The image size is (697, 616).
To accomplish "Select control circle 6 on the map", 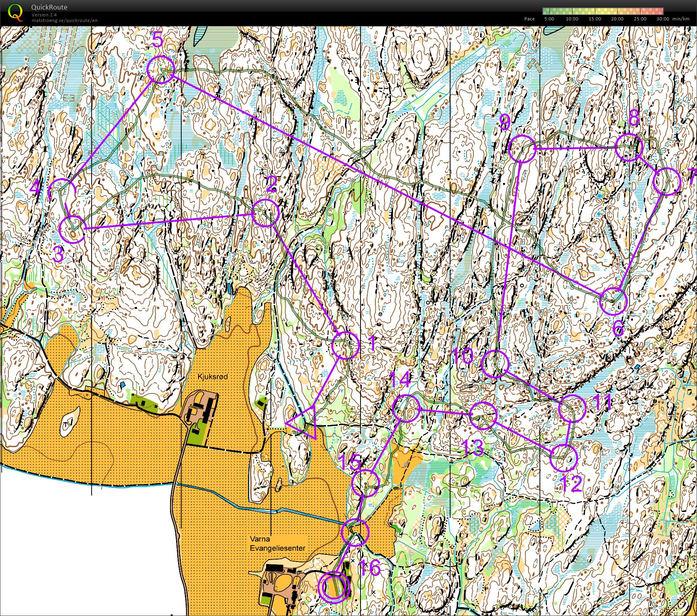I will 613,301.
